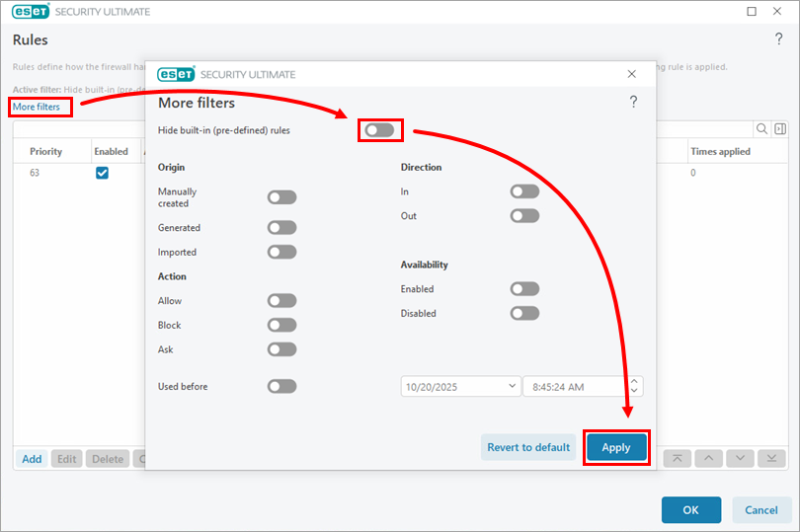Open help question mark on the Rules window
800x532 pixels.
778,39
